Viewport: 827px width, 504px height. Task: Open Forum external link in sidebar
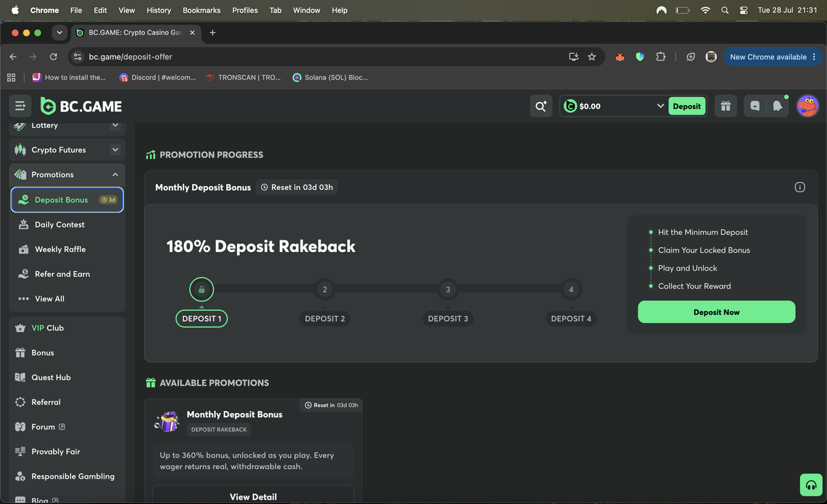click(68, 427)
